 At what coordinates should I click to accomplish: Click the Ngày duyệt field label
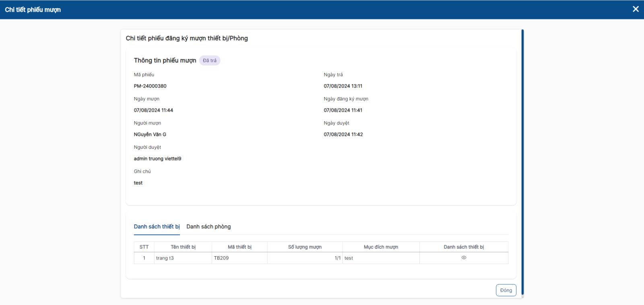tap(336, 123)
